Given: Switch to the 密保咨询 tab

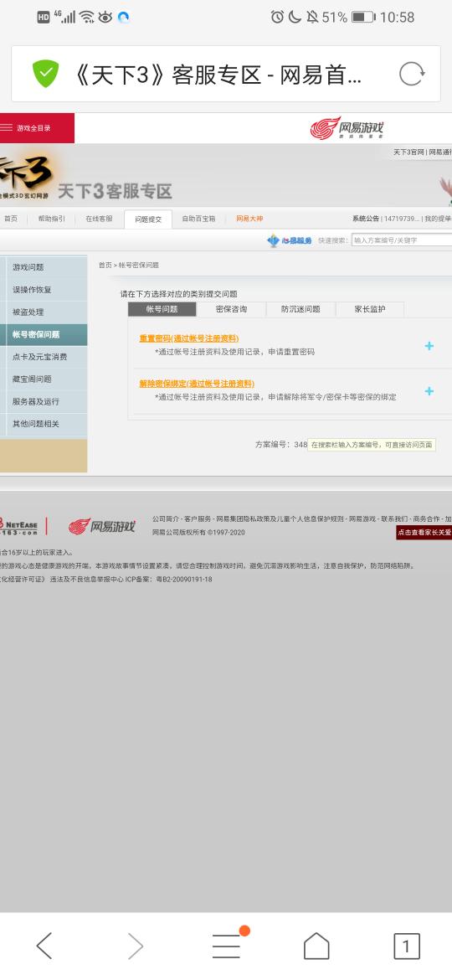Looking at the screenshot, I should (232, 309).
